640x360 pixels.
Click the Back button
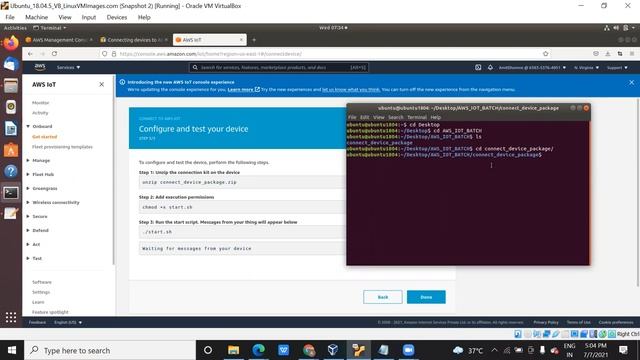point(383,297)
